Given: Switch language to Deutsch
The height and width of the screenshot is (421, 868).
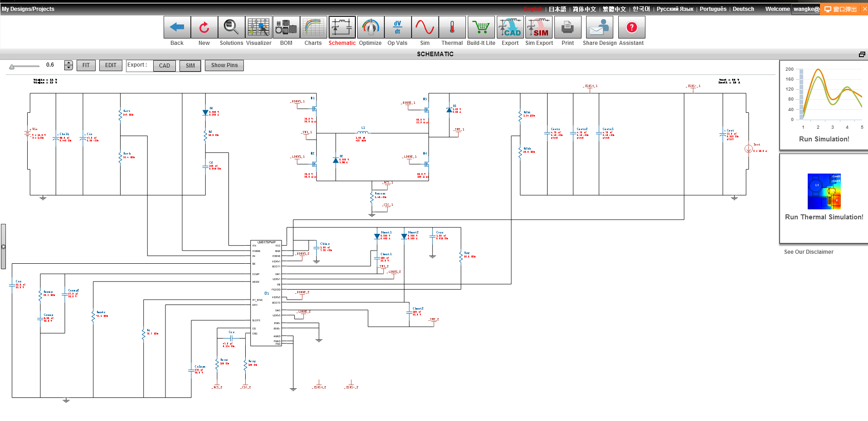Looking at the screenshot, I should point(743,9).
